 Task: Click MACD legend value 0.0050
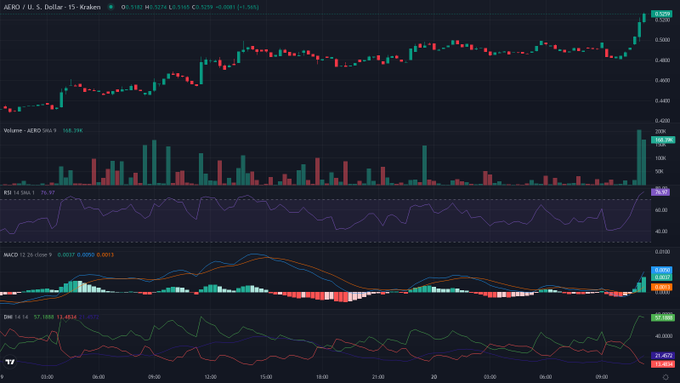tap(85, 255)
